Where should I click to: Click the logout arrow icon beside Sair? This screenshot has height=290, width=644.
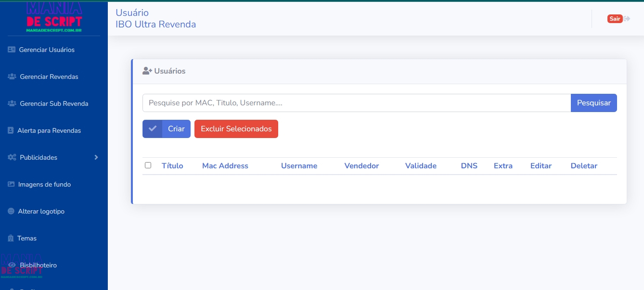(627, 19)
